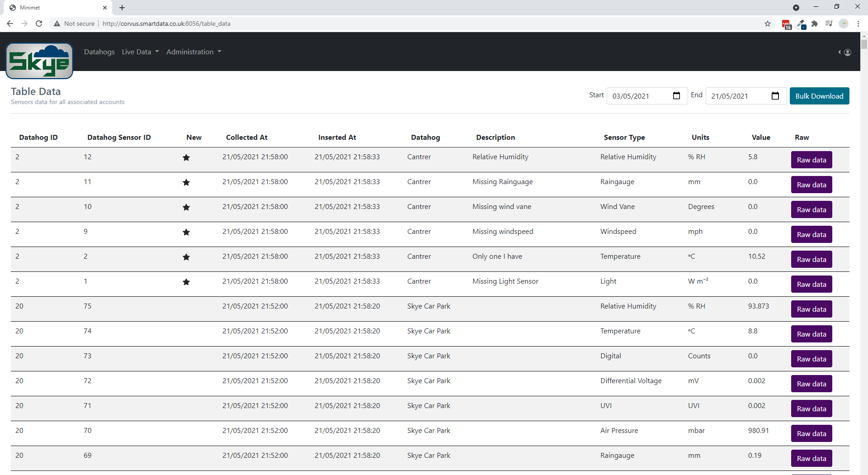Reload the page using the refresh icon
The width and height of the screenshot is (868, 475).
click(x=39, y=24)
